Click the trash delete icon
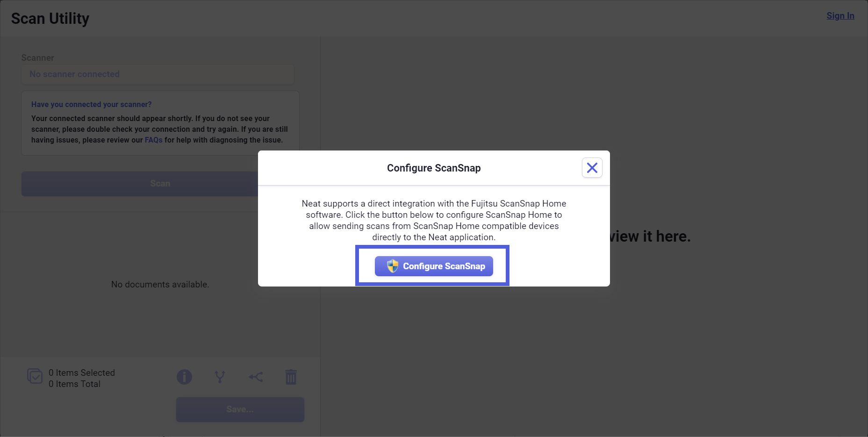Screen dimensions: 868x437 pos(291,377)
